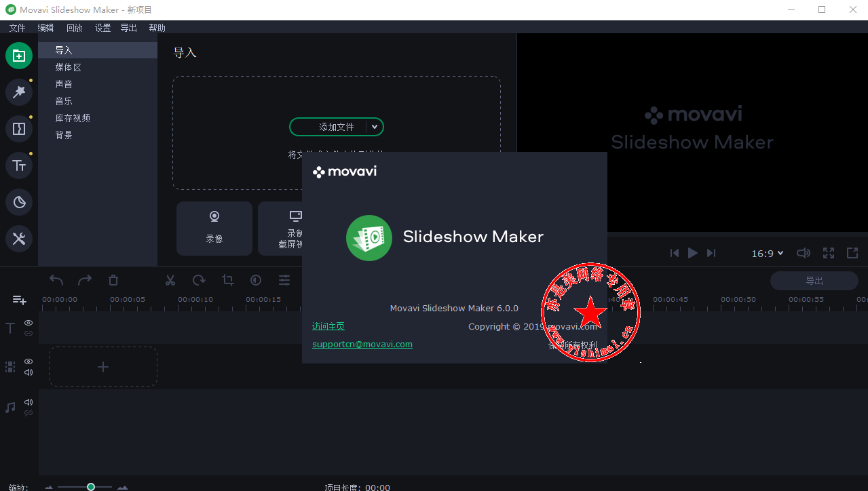Enter fullscreen preview mode
This screenshot has height=491, width=868.
(829, 253)
